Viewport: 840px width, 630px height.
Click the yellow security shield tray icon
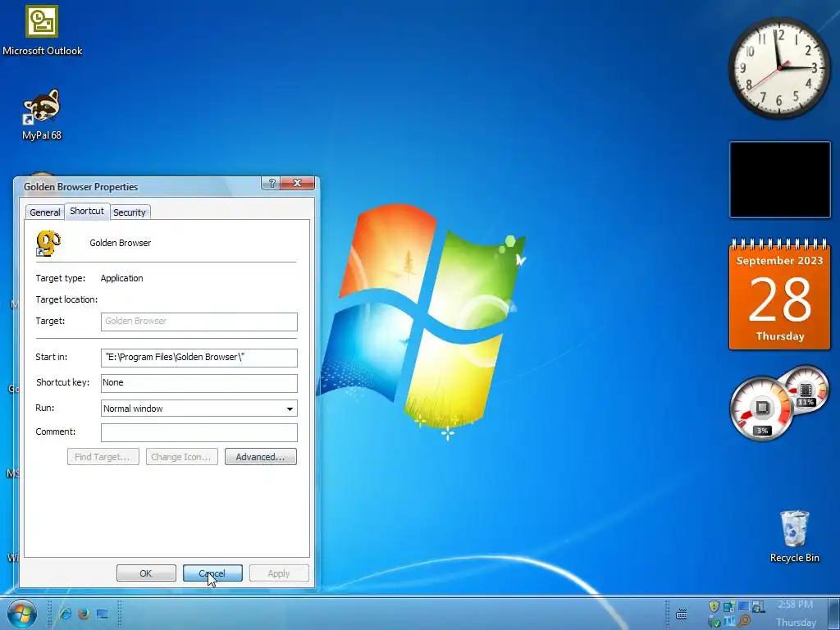click(714, 606)
